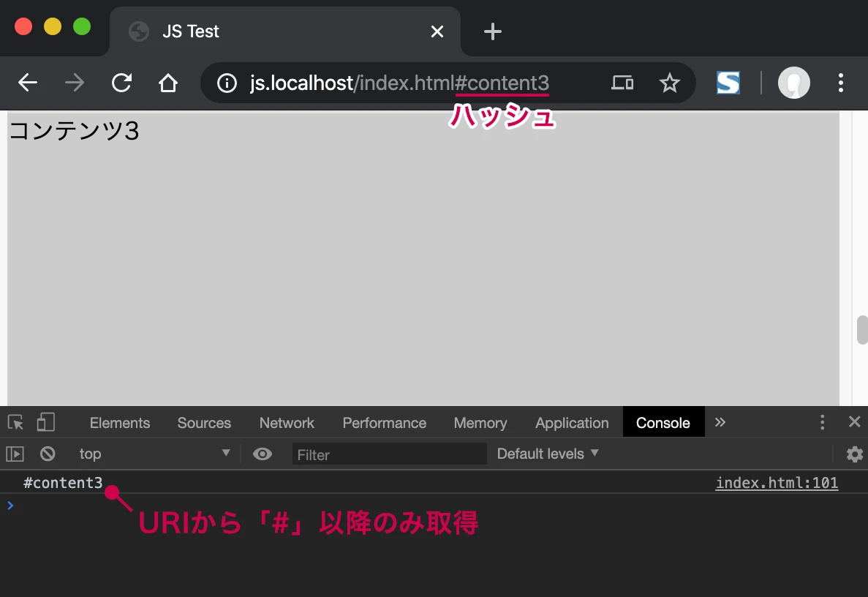Focus the console Filter field

point(389,454)
